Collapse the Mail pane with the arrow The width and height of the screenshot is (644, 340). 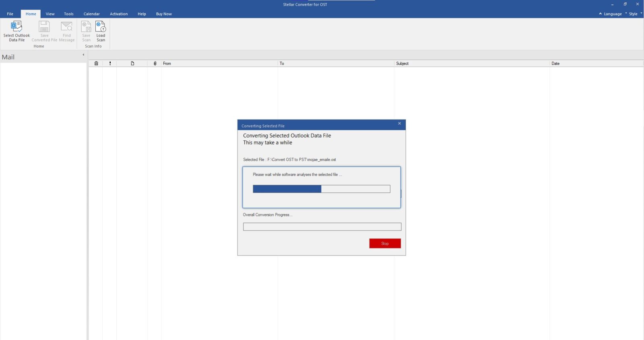83,55
